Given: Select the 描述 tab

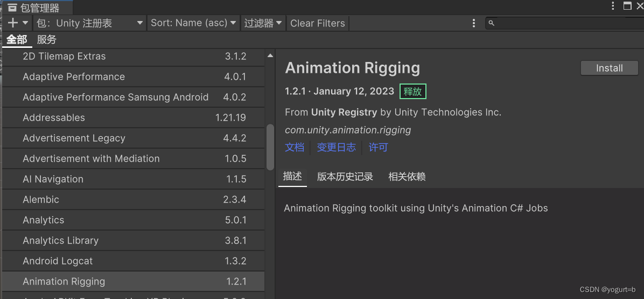Looking at the screenshot, I should pos(292,177).
